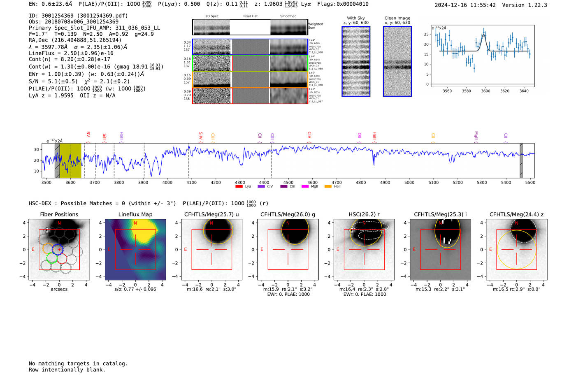The image size is (576, 392).
Task: Click the HSC-DEX Possible Matches text
Action: (102, 203)
